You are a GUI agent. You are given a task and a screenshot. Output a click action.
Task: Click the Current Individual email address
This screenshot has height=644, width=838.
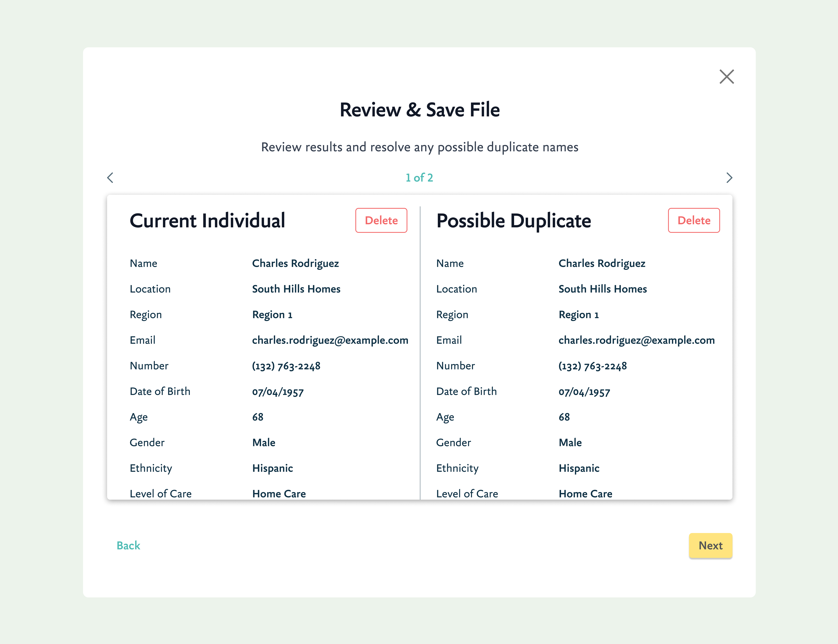(330, 340)
